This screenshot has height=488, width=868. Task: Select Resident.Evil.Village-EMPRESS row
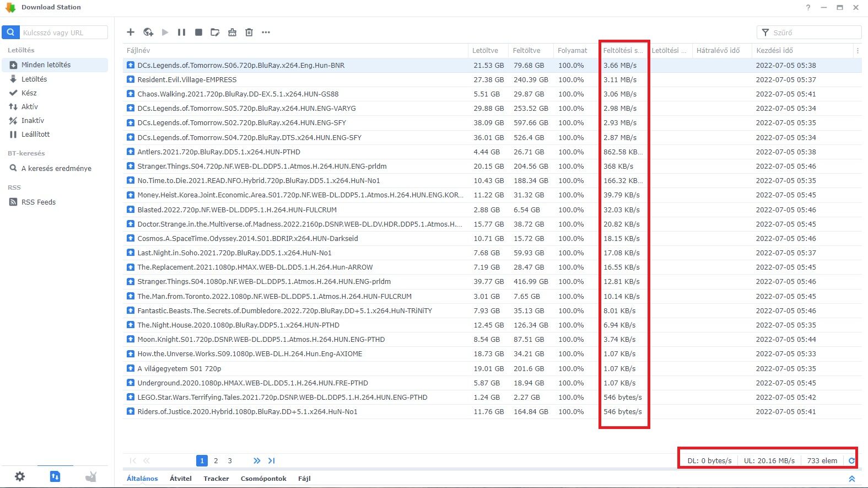(492, 79)
